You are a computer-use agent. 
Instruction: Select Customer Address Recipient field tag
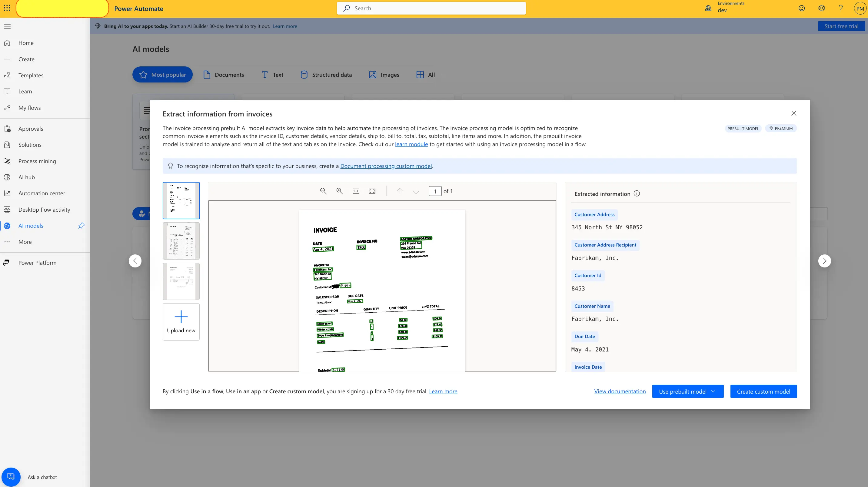[605, 245]
